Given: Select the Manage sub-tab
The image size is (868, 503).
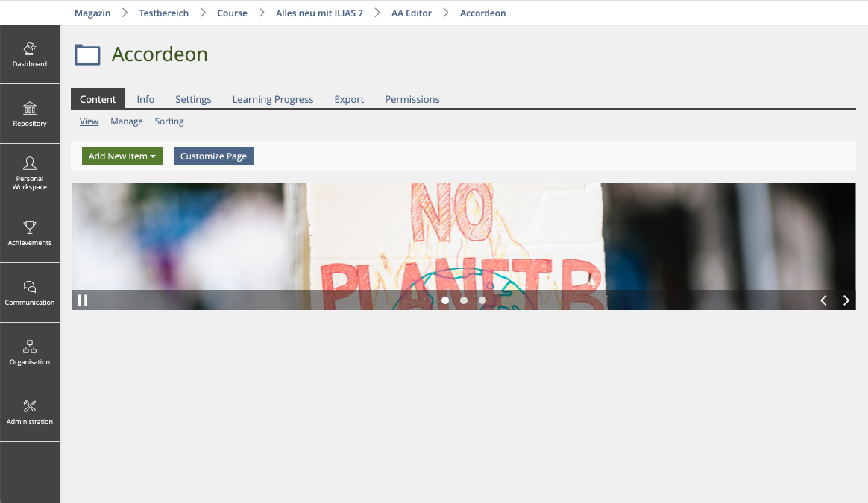Looking at the screenshot, I should [127, 121].
